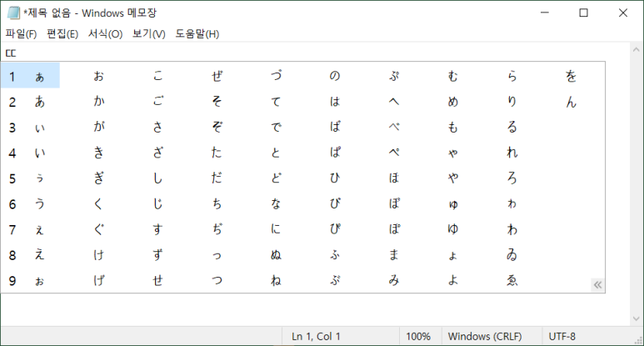The height and width of the screenshot is (346, 644).
Task: Pick the か character
Action: (x=98, y=102)
